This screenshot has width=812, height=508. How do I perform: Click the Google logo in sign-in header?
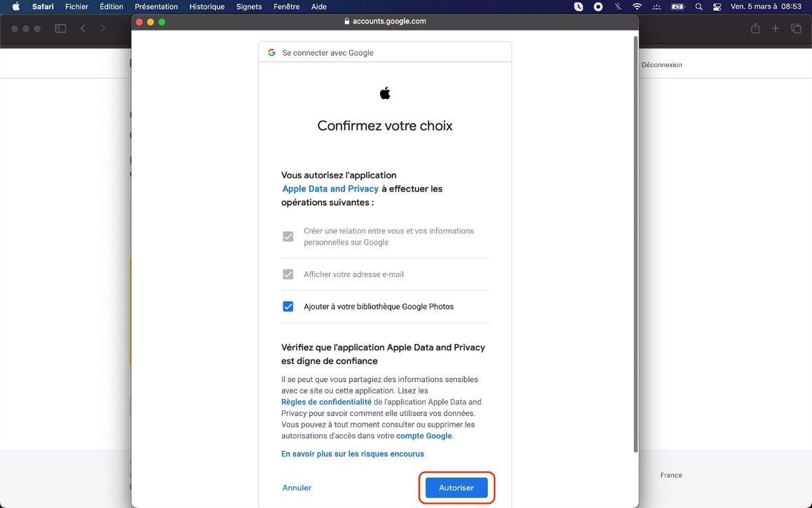coord(271,52)
